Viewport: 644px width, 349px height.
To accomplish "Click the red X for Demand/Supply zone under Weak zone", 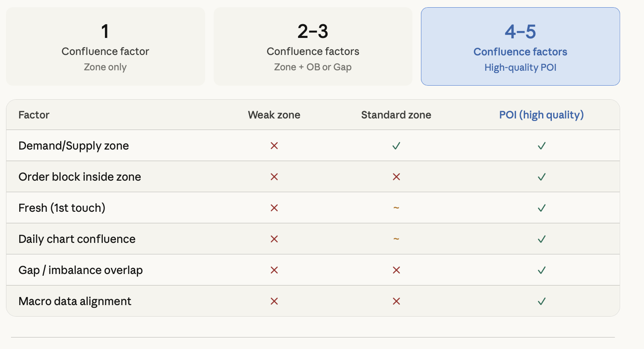I will pyautogui.click(x=274, y=146).
